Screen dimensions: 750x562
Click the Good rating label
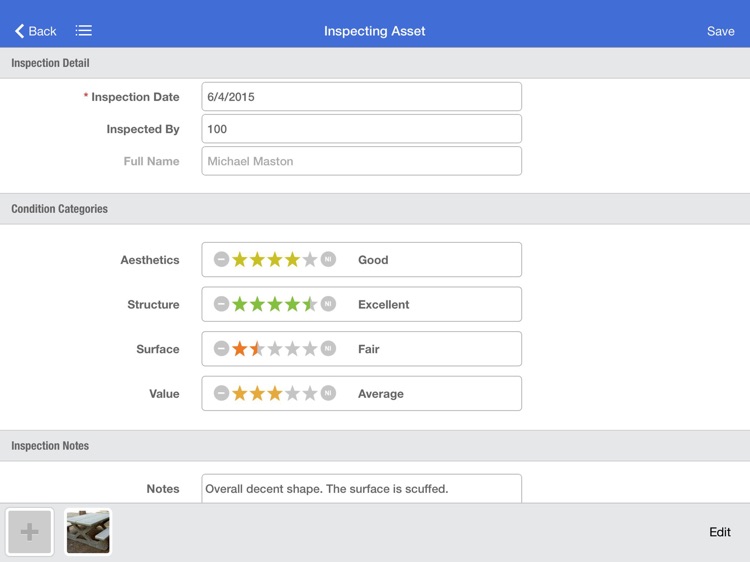coord(373,260)
